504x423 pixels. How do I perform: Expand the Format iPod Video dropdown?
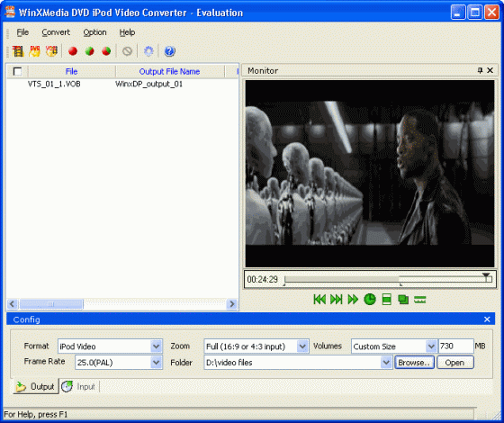point(156,346)
